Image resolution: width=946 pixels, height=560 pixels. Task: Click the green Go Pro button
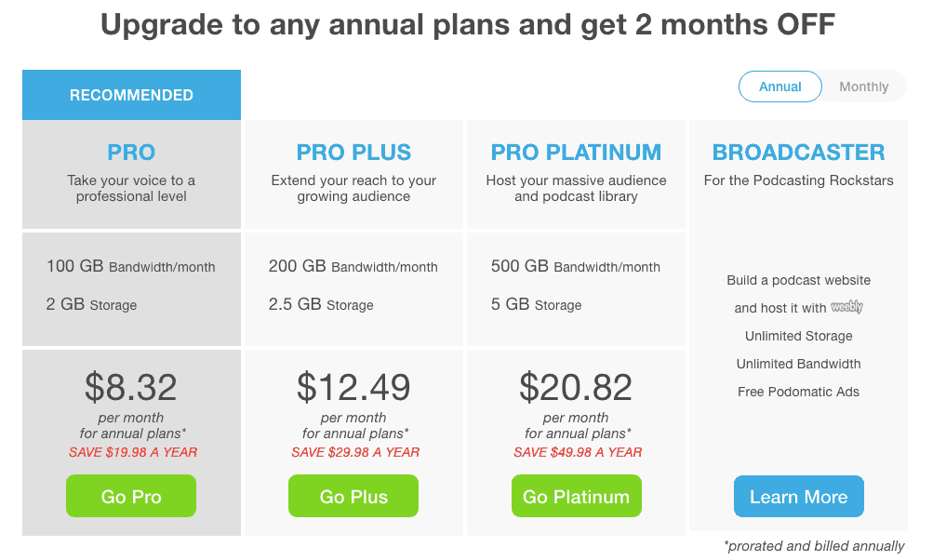tap(131, 496)
